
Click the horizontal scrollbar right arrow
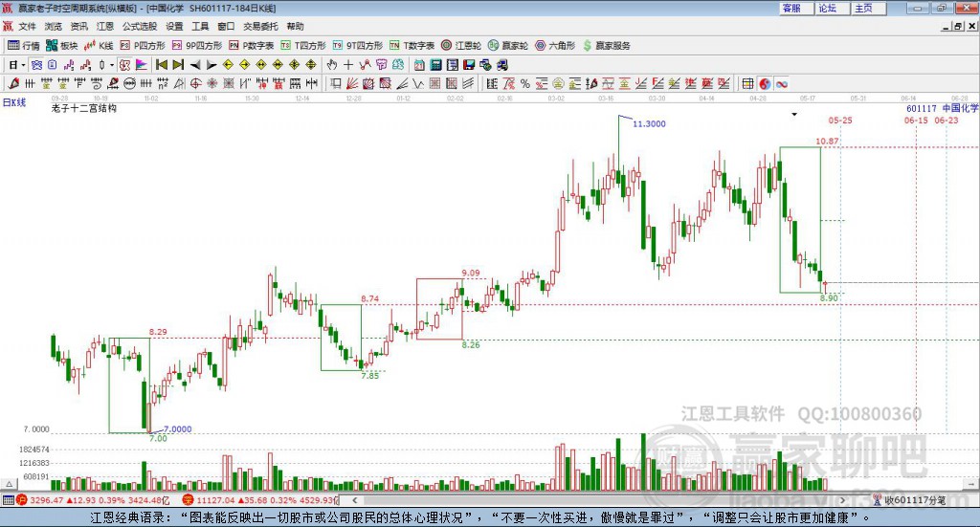coord(842,500)
